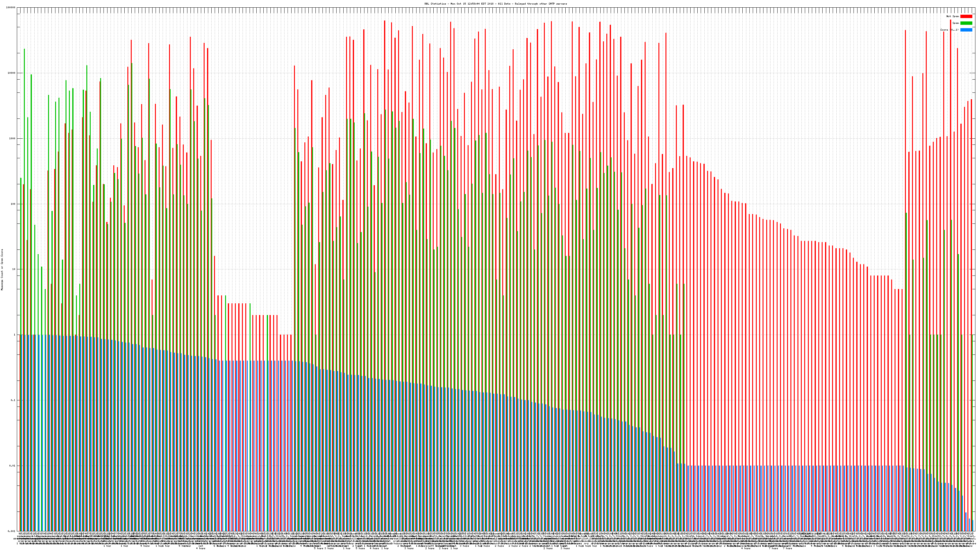
Task: Click the 0.01 y-axis tick label
Action: [13, 465]
